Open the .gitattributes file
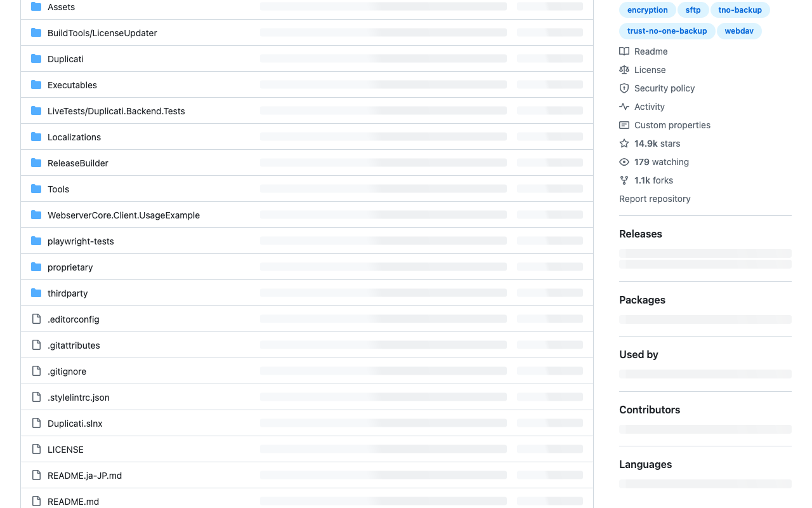Image resolution: width=812 pixels, height=508 pixels. click(x=74, y=345)
